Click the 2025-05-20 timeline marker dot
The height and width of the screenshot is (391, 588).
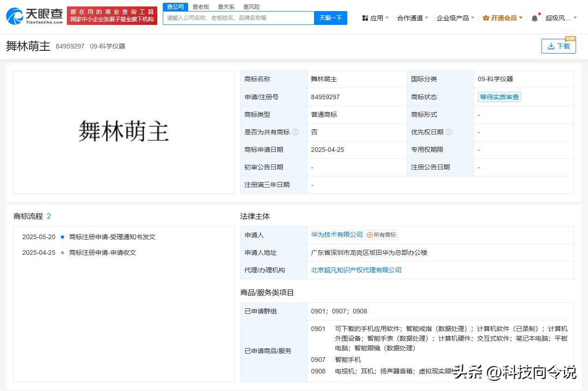pos(63,237)
